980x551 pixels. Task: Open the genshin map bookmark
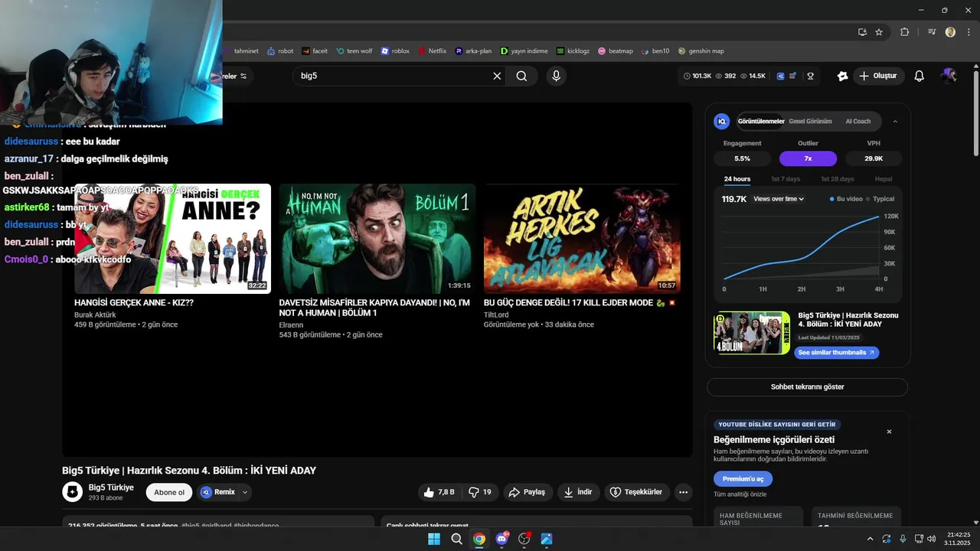point(701,51)
